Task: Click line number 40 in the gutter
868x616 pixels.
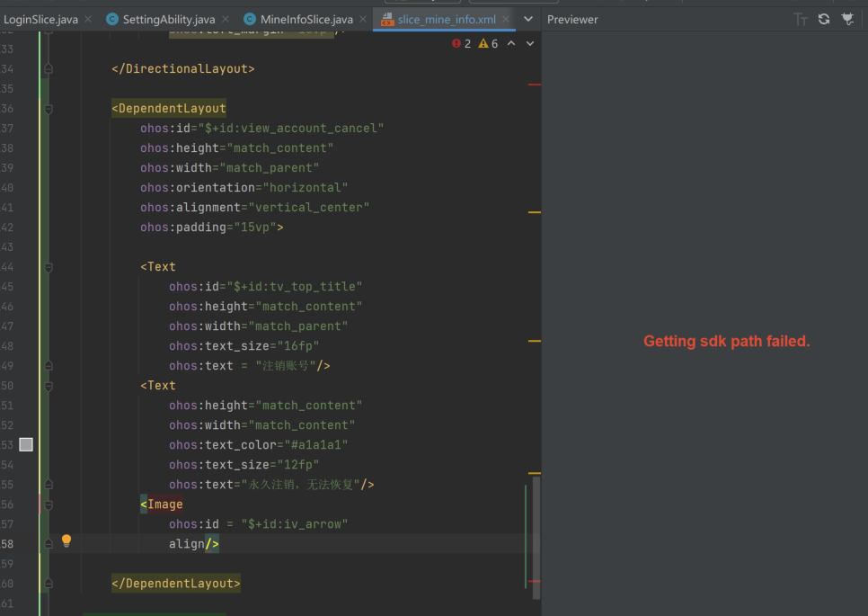Action: coord(6,188)
